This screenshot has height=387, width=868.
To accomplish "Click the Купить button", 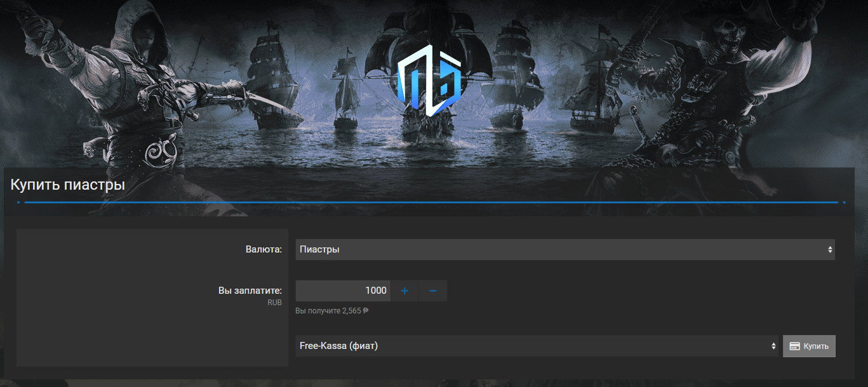I will (809, 346).
